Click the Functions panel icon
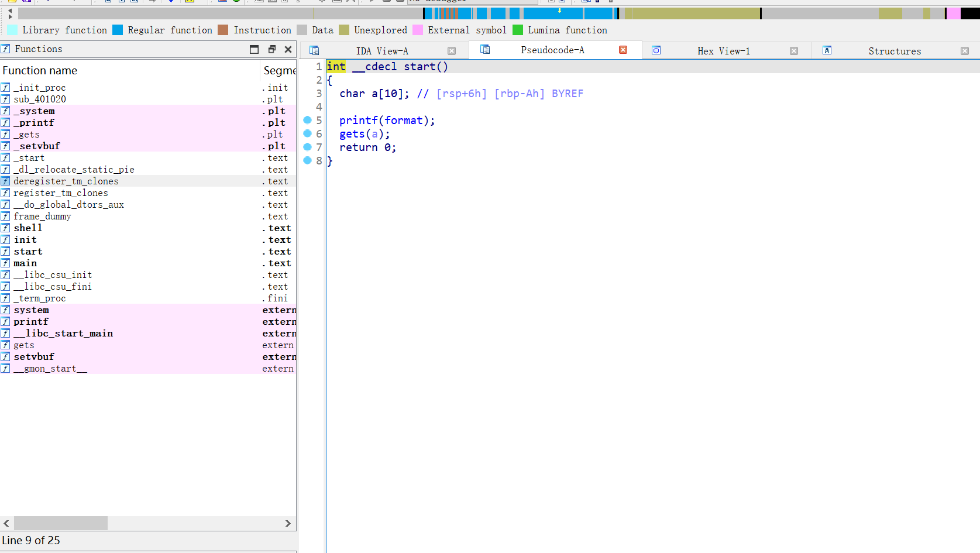The width and height of the screenshot is (980, 553). 5,49
